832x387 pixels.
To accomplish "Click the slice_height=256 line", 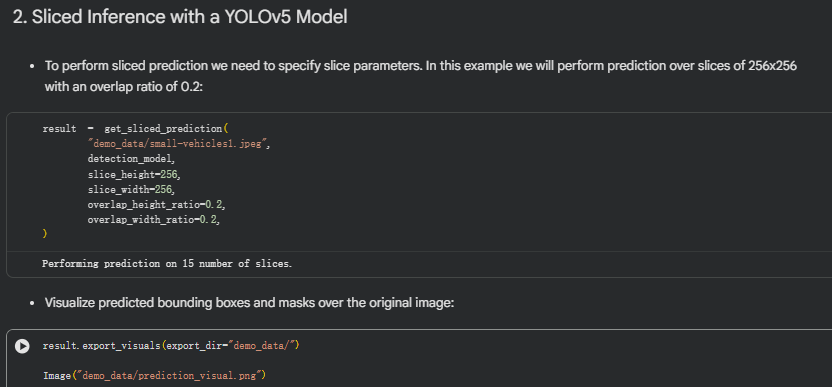I will coord(135,174).
